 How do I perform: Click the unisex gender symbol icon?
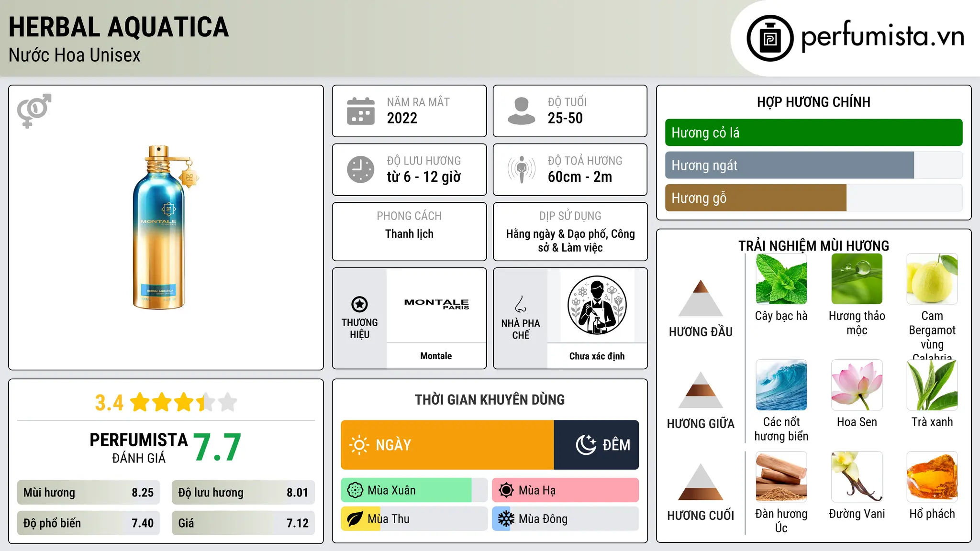[34, 111]
